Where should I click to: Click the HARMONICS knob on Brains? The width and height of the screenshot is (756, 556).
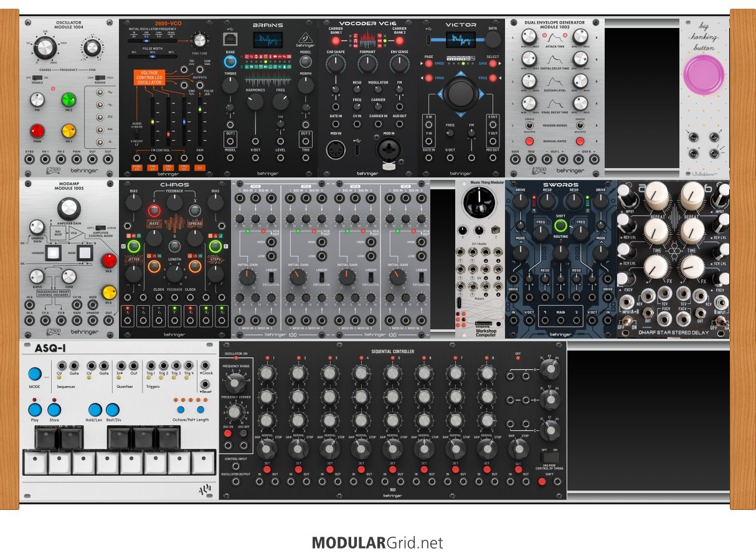(255, 103)
